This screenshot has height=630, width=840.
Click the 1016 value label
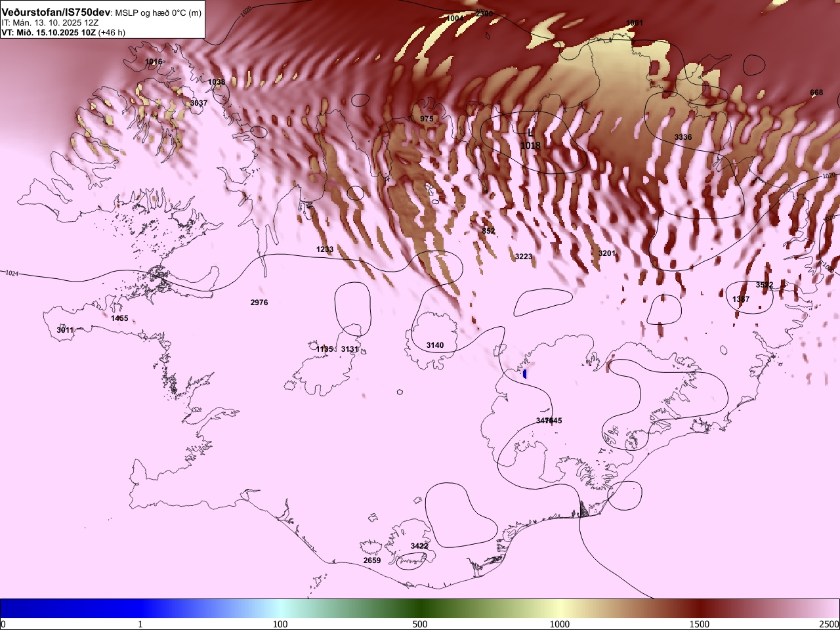click(154, 62)
